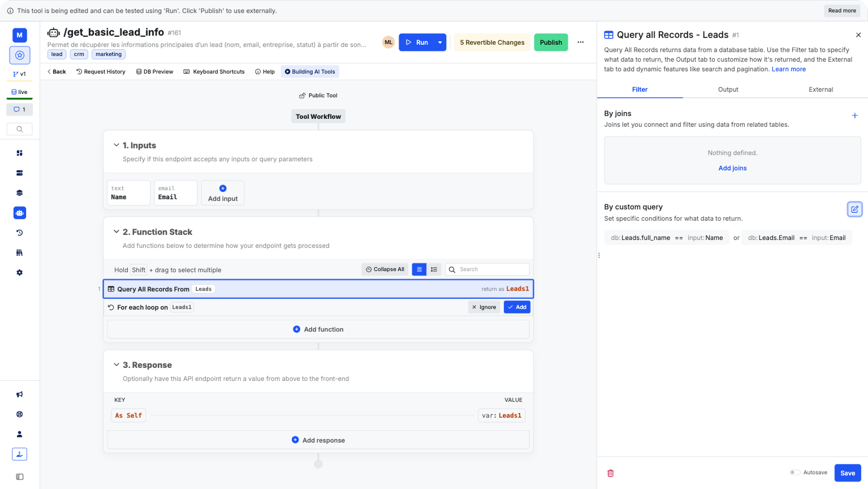Select the AI robot icon in sidebar
The image size is (868, 489).
tap(20, 213)
